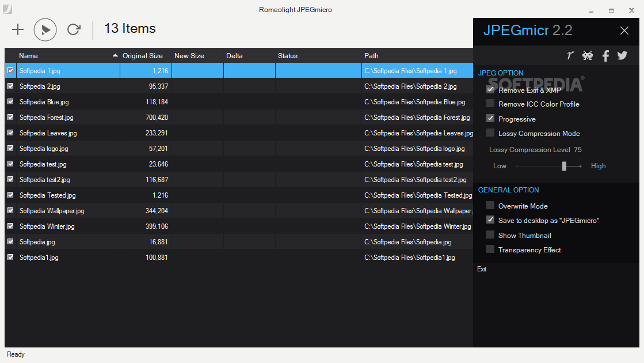Click the refresh/reset circular arrow icon
Image resolution: width=644 pixels, height=363 pixels.
coord(74,29)
